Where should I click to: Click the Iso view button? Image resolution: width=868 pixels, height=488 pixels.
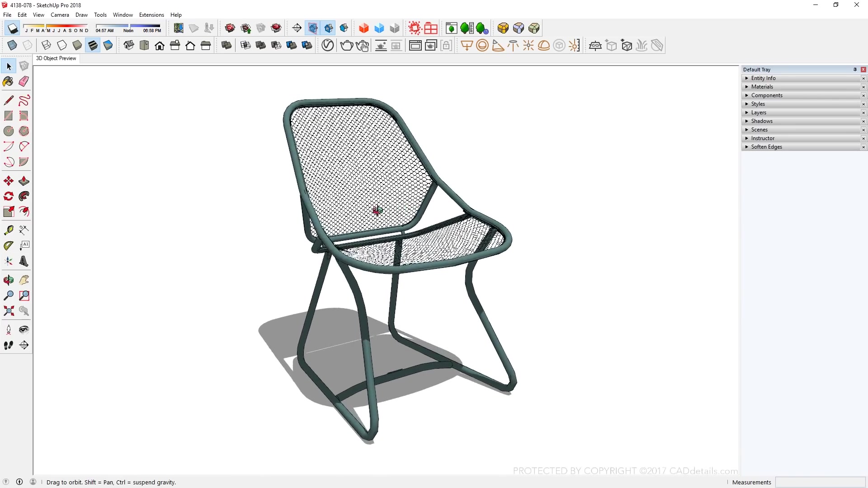point(129,45)
